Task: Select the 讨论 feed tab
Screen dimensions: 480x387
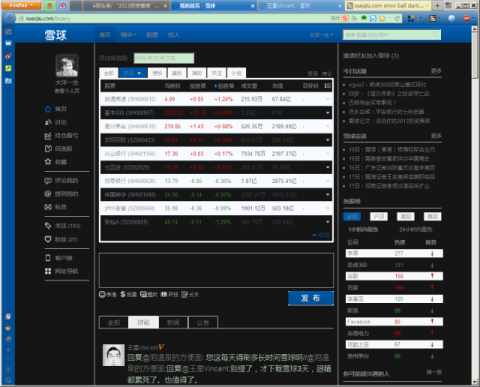Action: click(x=143, y=322)
